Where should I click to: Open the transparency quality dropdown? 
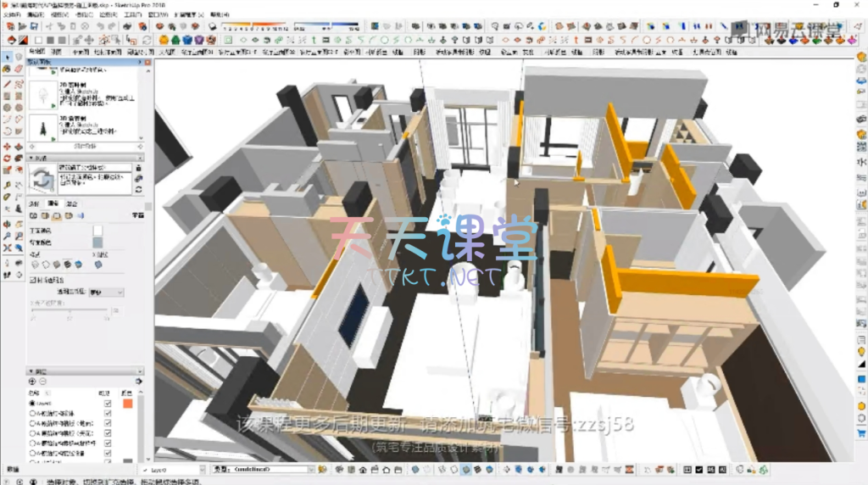[107, 292]
